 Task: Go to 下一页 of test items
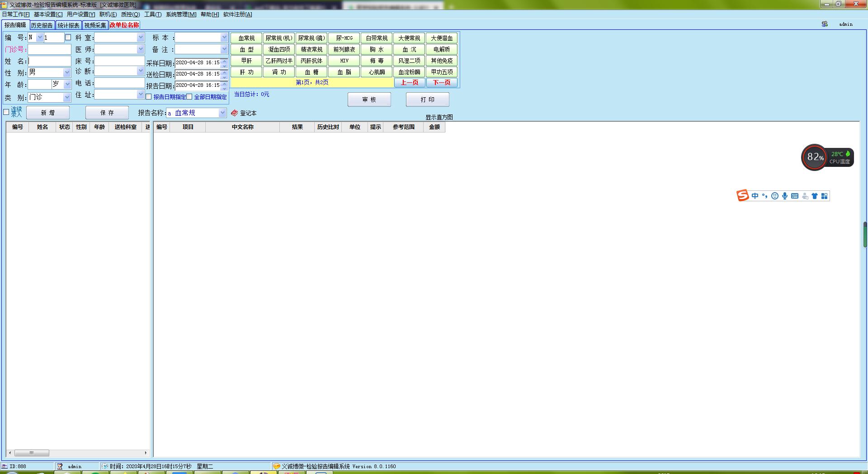(442, 82)
